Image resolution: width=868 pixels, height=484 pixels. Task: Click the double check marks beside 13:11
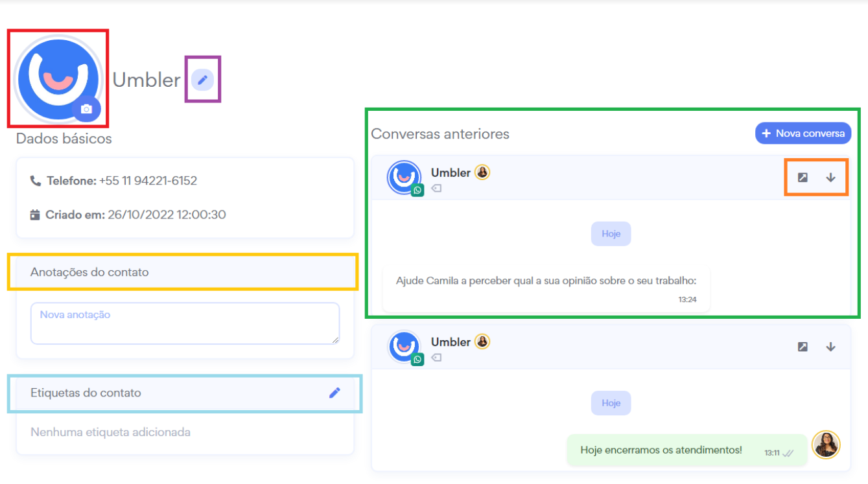point(788,454)
